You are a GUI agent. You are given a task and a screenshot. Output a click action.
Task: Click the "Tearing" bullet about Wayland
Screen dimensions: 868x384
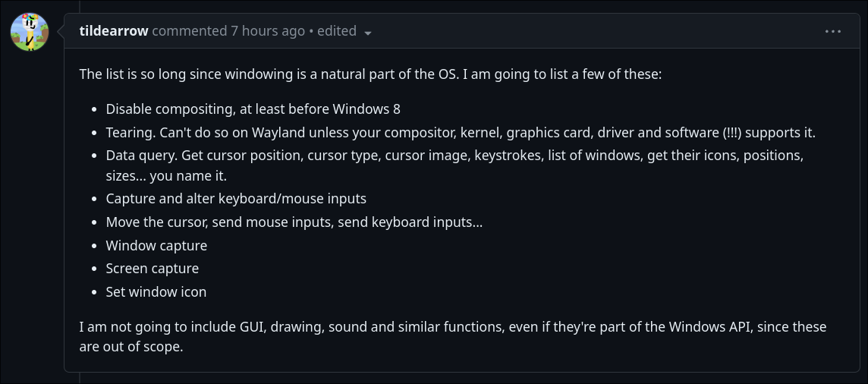(460, 132)
